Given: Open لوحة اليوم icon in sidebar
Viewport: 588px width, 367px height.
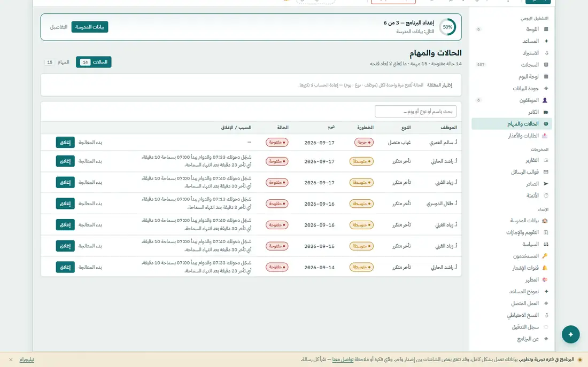Looking at the screenshot, I should (x=546, y=76).
